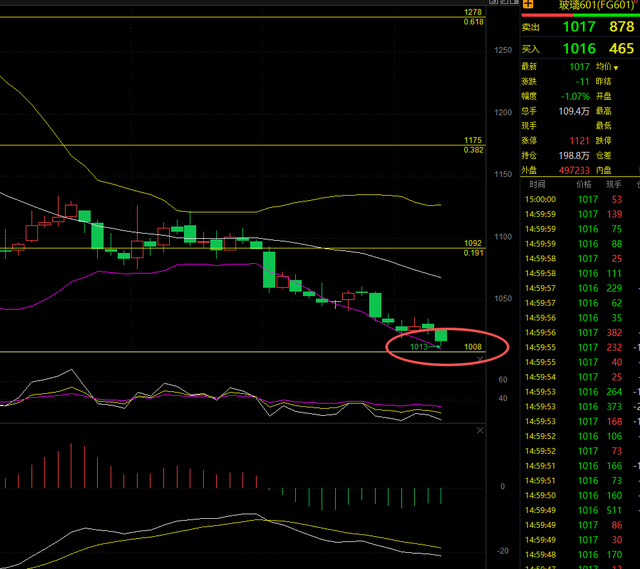Click the 玻璃601(FG601) contract title
This screenshot has width=640, height=569.
[x=596, y=5]
